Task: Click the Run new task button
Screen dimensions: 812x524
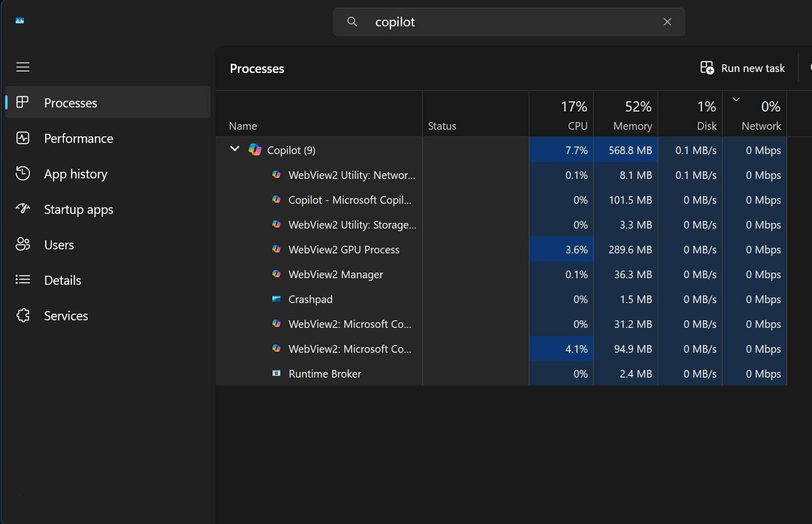Action: click(743, 68)
